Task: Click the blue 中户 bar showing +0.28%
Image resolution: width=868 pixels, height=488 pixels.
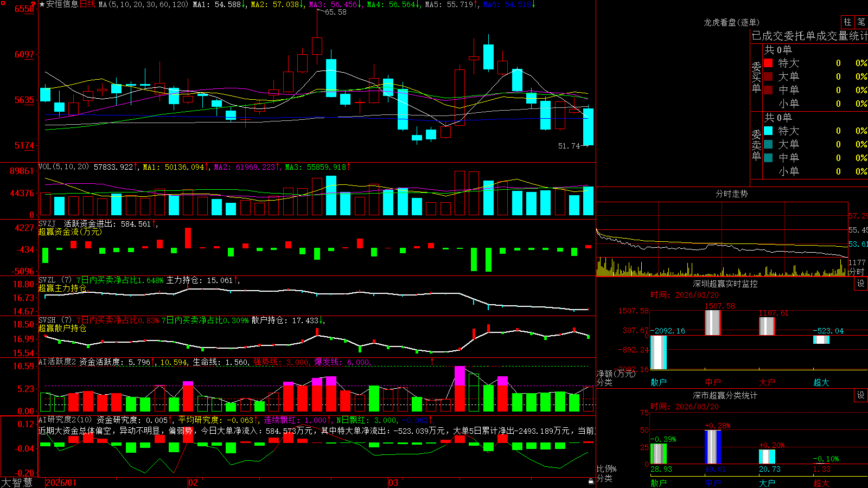Action: [713, 447]
